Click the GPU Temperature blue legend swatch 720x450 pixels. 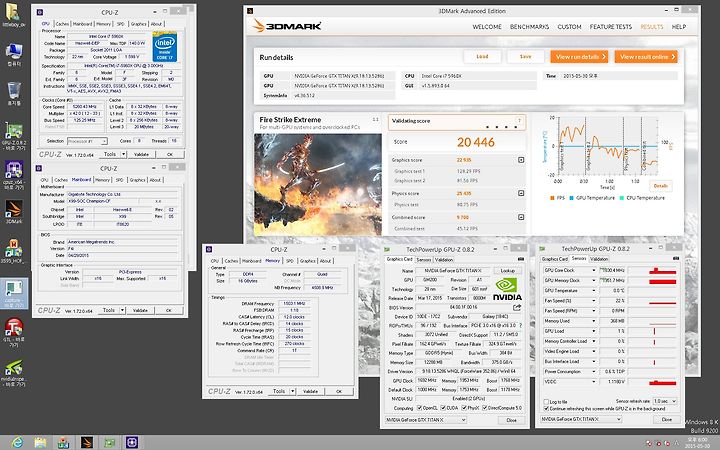(572, 198)
